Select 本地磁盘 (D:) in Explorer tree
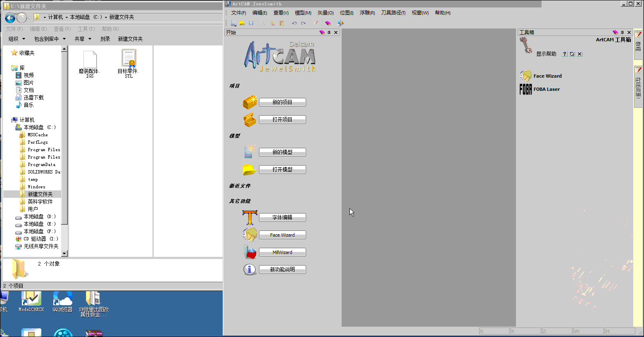644x337 pixels. click(39, 216)
